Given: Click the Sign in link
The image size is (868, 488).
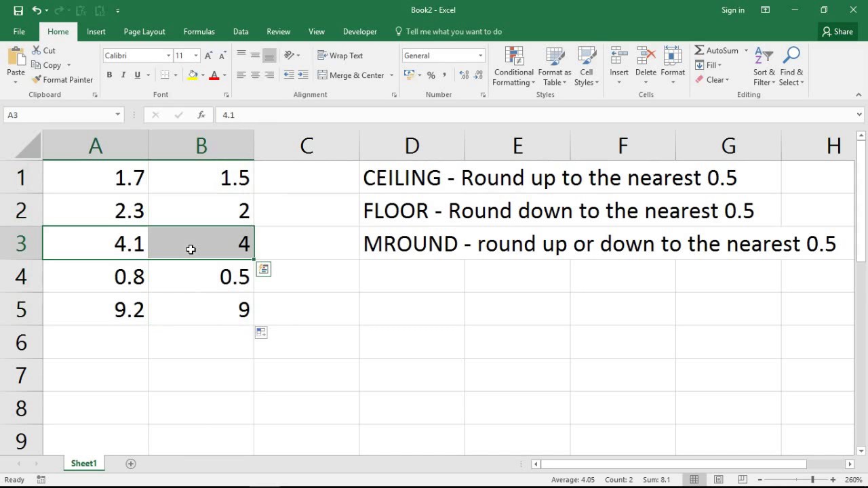Looking at the screenshot, I should 732,10.
